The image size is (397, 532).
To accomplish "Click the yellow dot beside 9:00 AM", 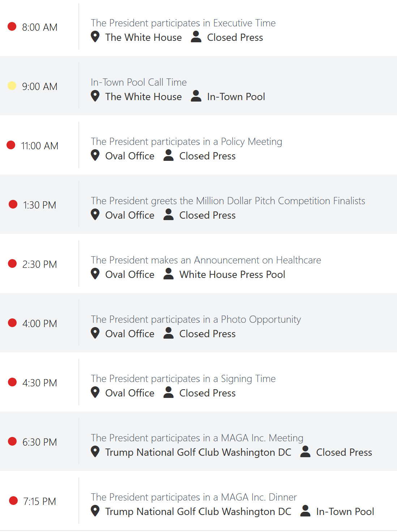I will (x=12, y=86).
